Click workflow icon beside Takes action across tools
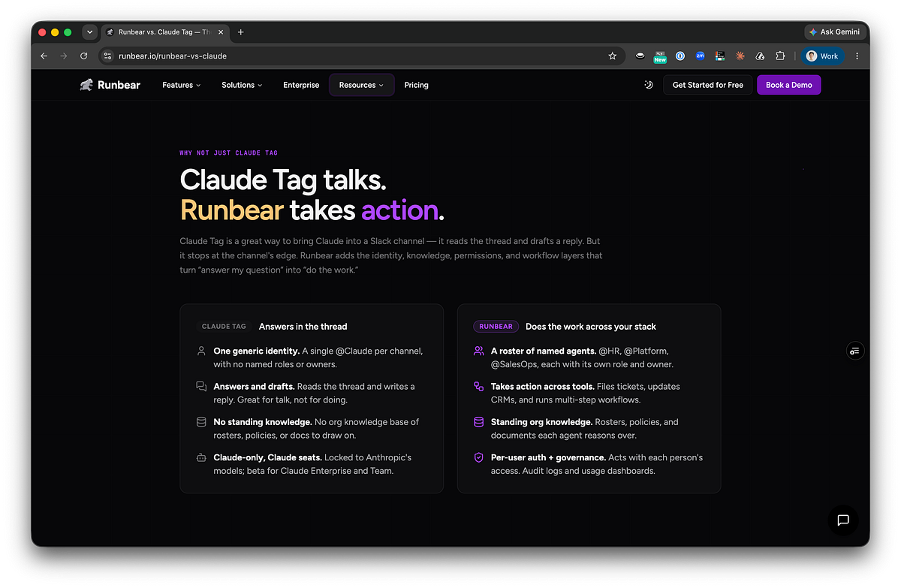Screen dimensions: 901x588 [478, 386]
